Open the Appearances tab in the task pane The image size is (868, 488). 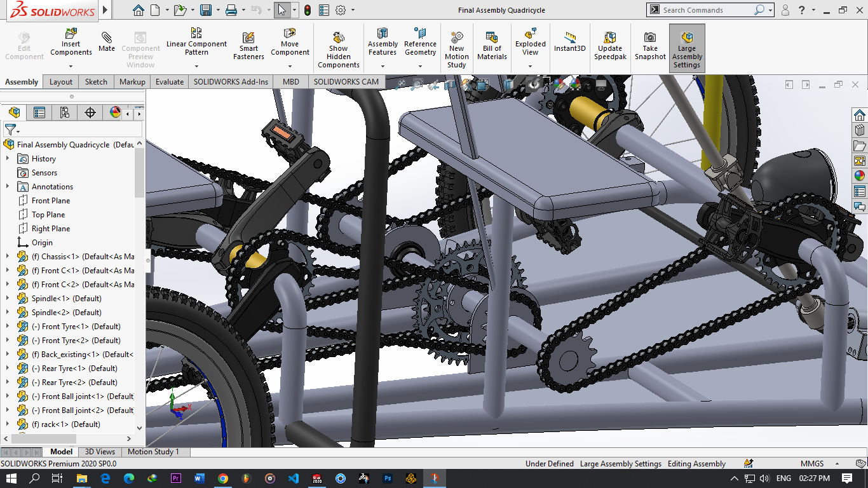(860, 175)
